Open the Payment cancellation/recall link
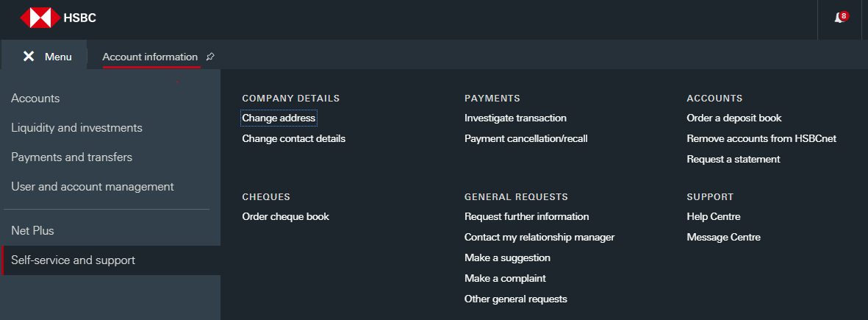The width and height of the screenshot is (868, 320). coord(526,138)
